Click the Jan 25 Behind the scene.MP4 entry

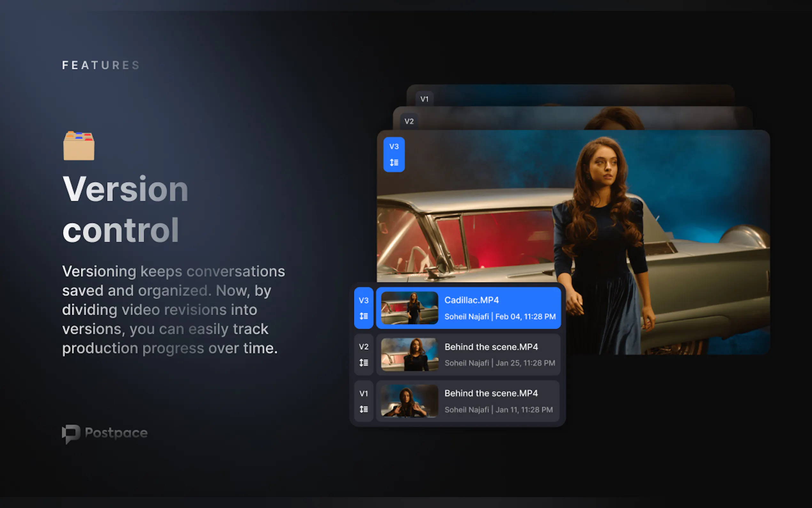point(491,347)
